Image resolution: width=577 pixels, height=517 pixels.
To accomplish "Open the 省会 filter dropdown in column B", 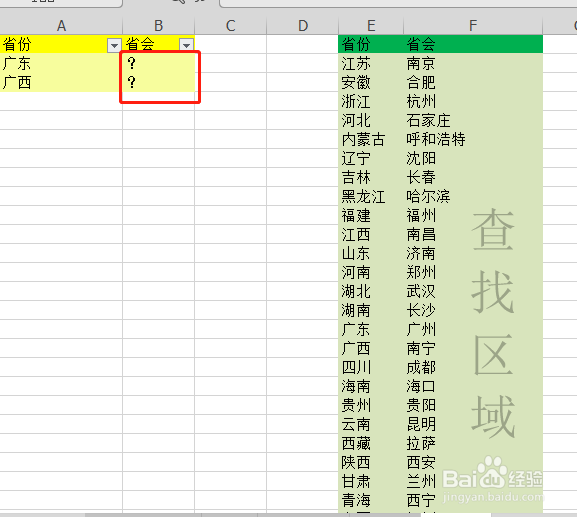I will coord(187,45).
